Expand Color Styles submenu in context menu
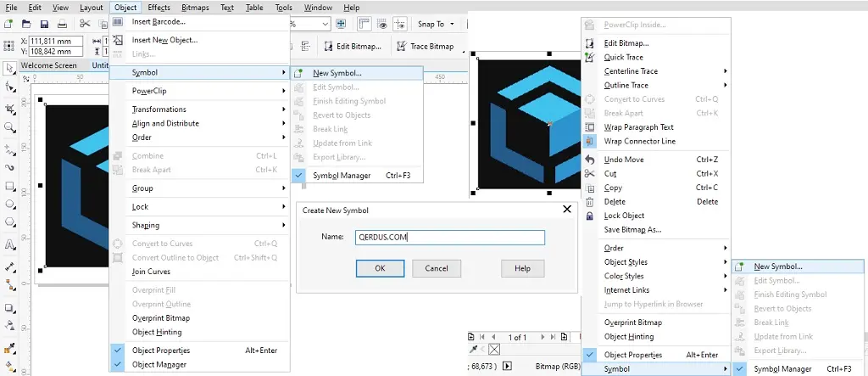The height and width of the screenshot is (376, 868). [x=657, y=276]
